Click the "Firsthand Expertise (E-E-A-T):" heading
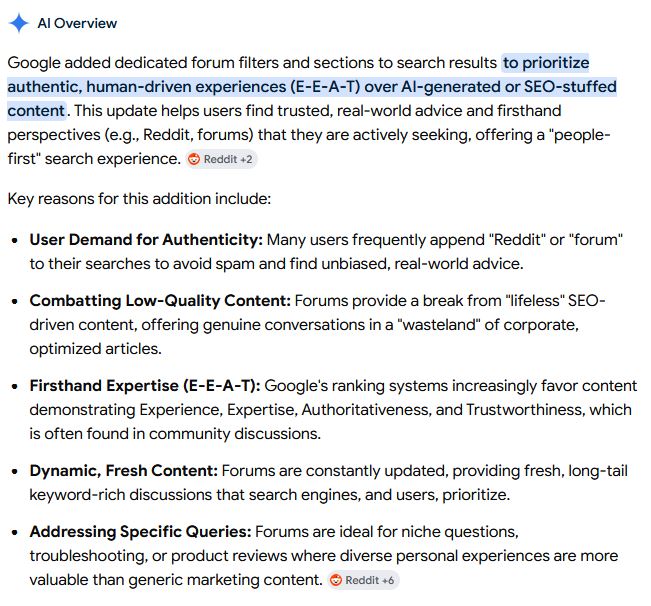The image size is (651, 606). click(145, 386)
